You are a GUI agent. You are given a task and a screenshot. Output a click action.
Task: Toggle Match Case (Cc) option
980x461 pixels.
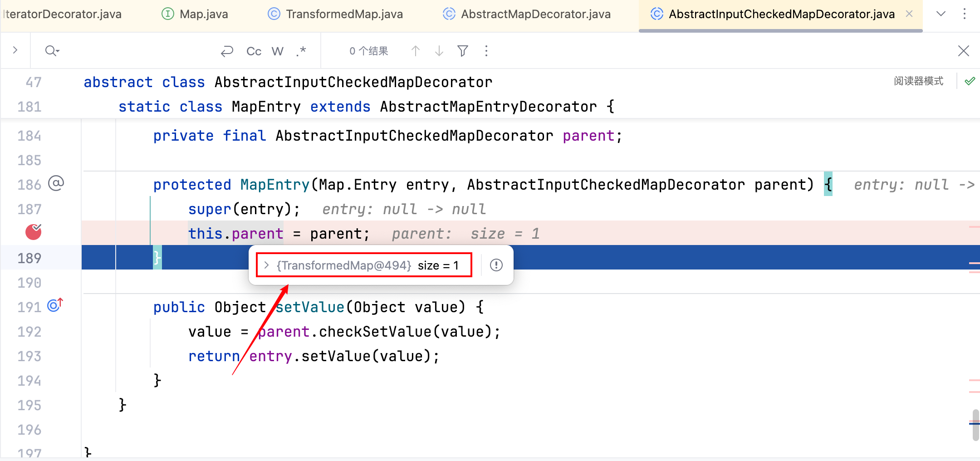tap(254, 51)
